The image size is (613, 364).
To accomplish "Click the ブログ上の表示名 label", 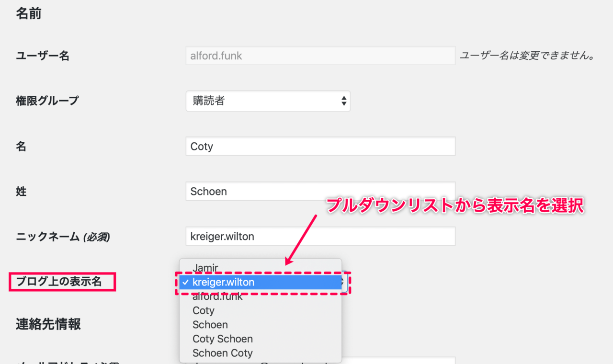I will point(59,282).
